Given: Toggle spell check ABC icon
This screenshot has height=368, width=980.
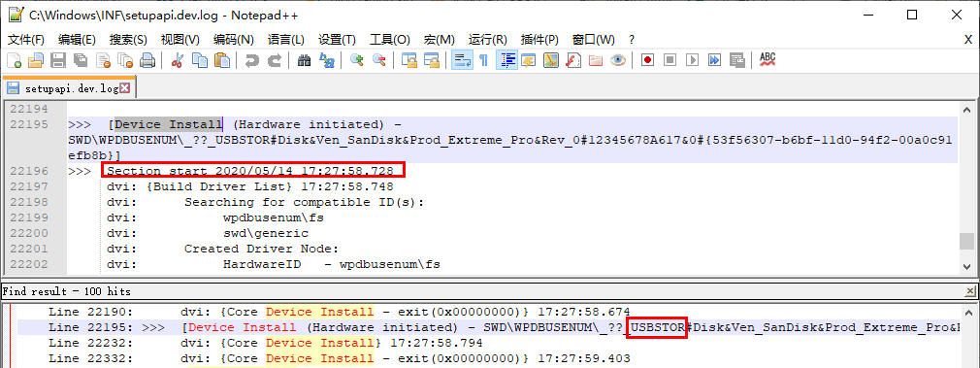Looking at the screenshot, I should tap(768, 61).
